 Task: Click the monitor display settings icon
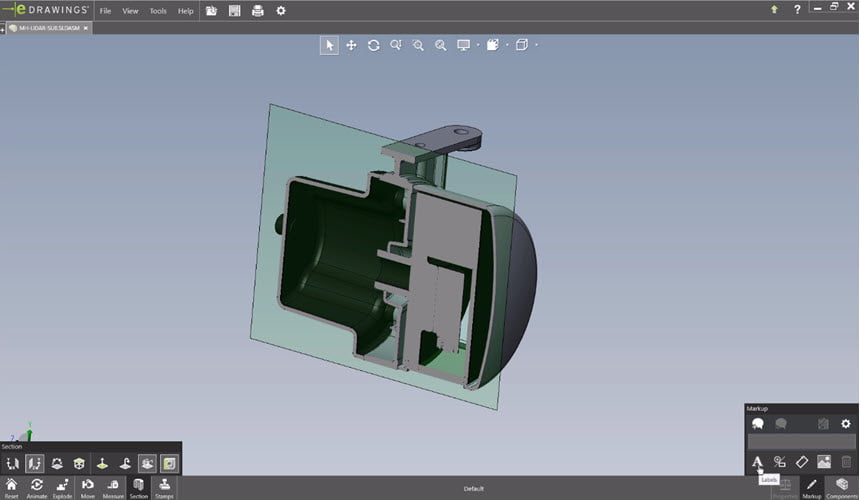[463, 45]
